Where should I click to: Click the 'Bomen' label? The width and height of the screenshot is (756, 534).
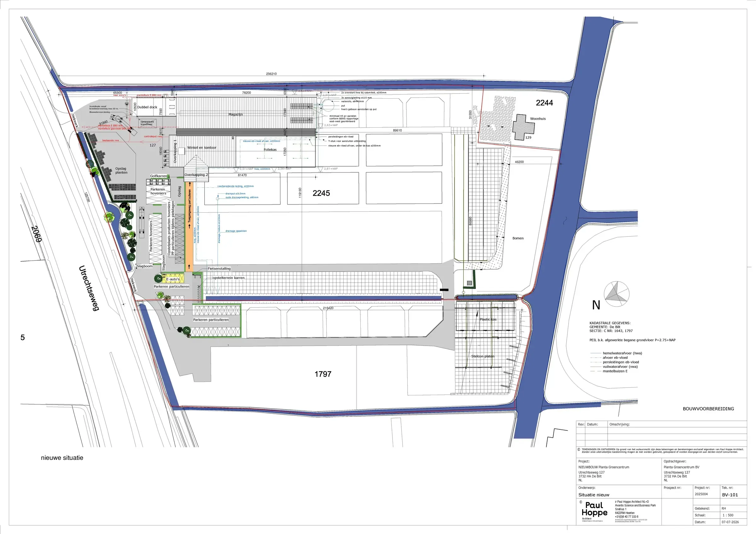point(518,238)
